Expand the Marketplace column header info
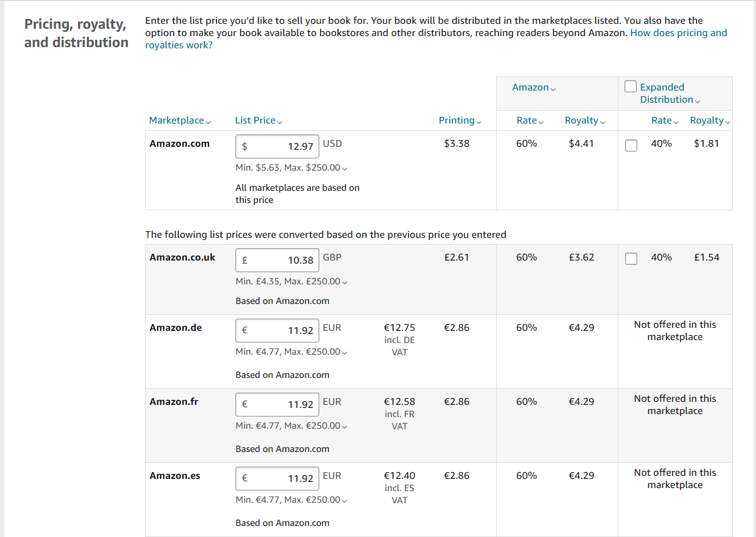756x537 pixels. click(x=180, y=120)
